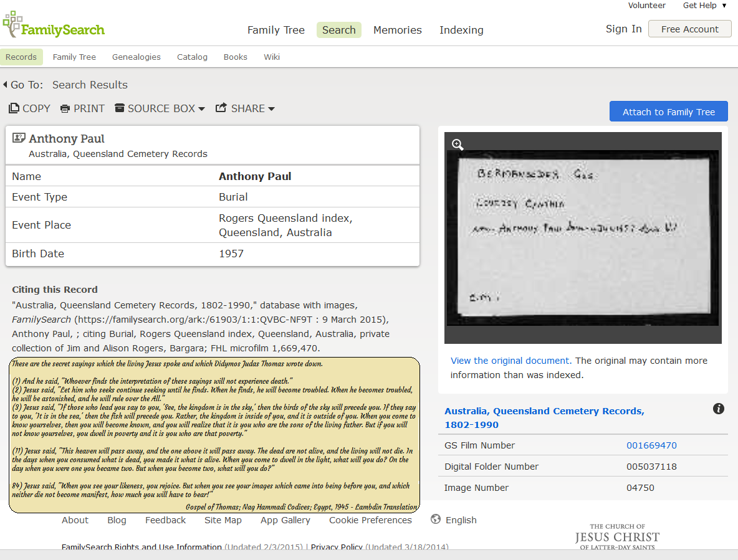The width and height of the screenshot is (738, 560).
Task: Click Attach to Family Tree button
Action: (x=668, y=112)
